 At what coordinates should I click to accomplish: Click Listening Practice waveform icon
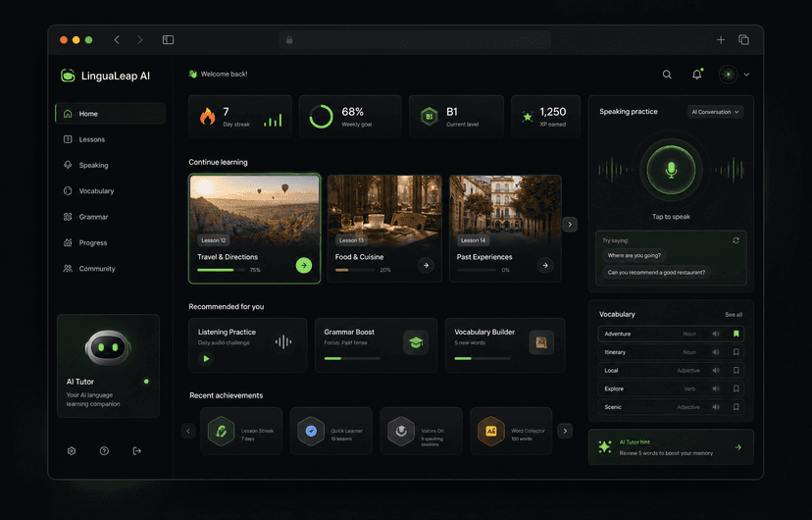283,341
